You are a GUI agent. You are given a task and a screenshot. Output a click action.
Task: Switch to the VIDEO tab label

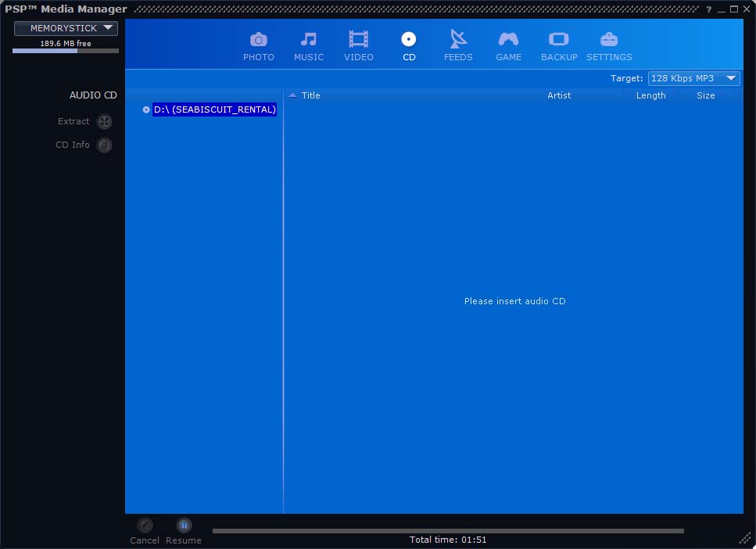[x=358, y=57]
